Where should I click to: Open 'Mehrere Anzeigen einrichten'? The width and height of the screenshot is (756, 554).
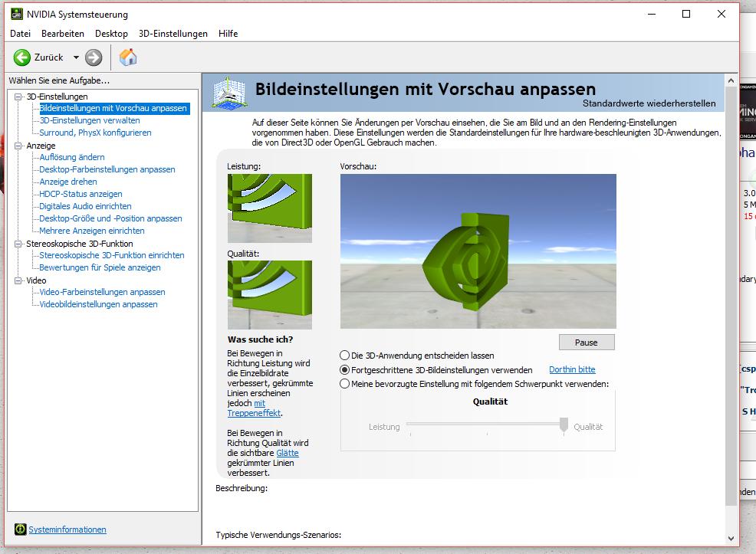91,231
